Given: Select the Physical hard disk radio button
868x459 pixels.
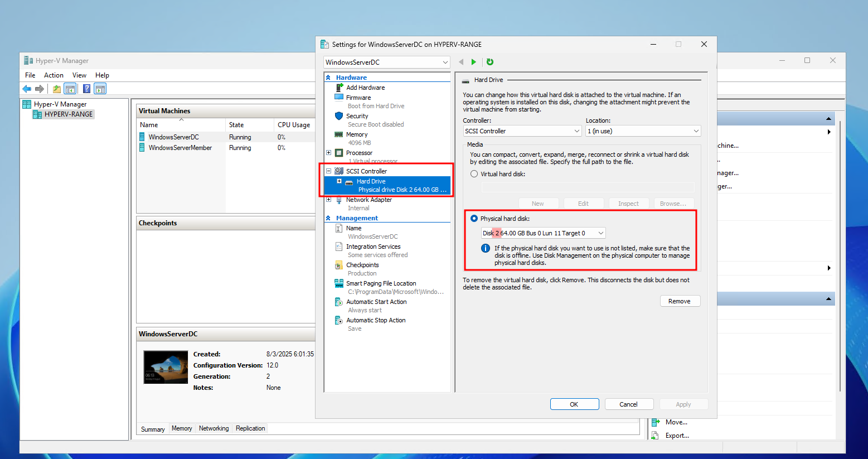Looking at the screenshot, I should pyautogui.click(x=474, y=219).
